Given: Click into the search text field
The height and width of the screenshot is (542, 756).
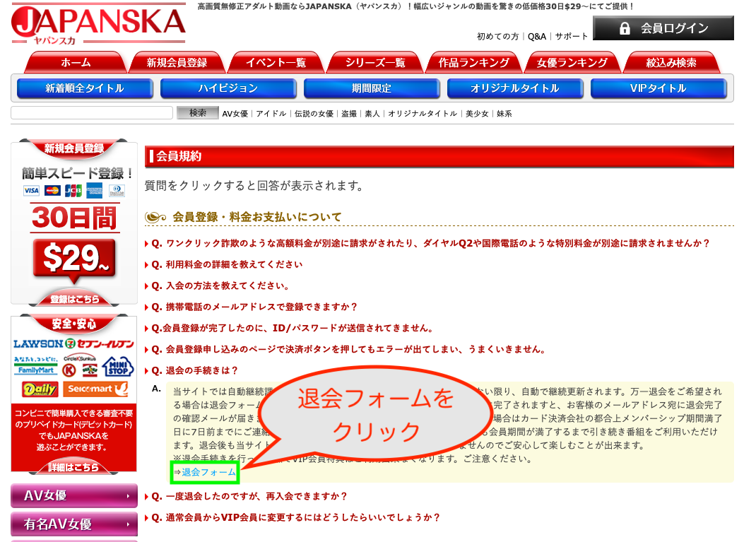Looking at the screenshot, I should (92, 113).
